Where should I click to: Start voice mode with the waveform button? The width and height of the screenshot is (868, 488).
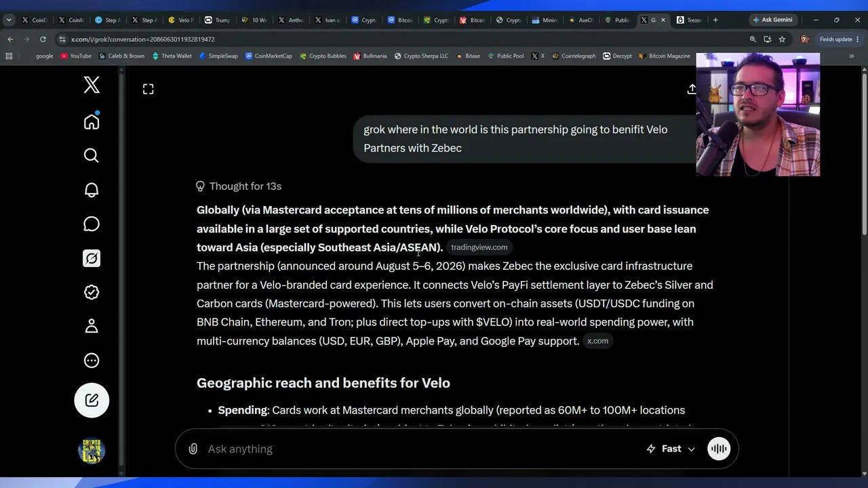719,449
